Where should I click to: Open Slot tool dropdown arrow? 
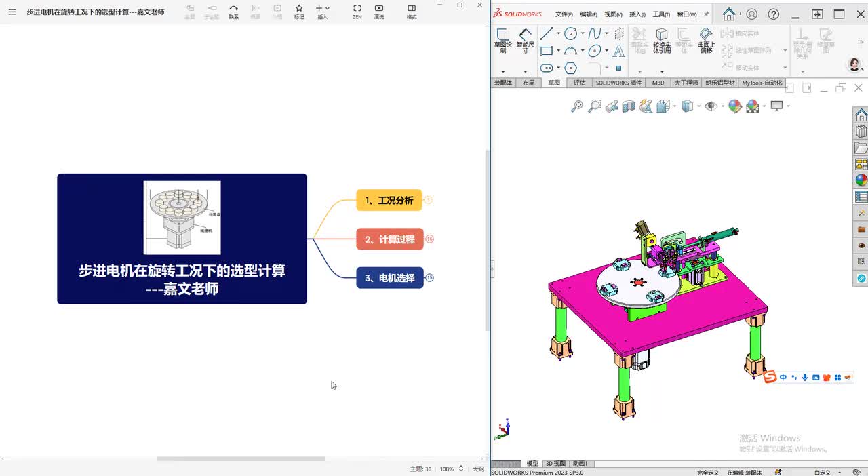[x=558, y=68]
